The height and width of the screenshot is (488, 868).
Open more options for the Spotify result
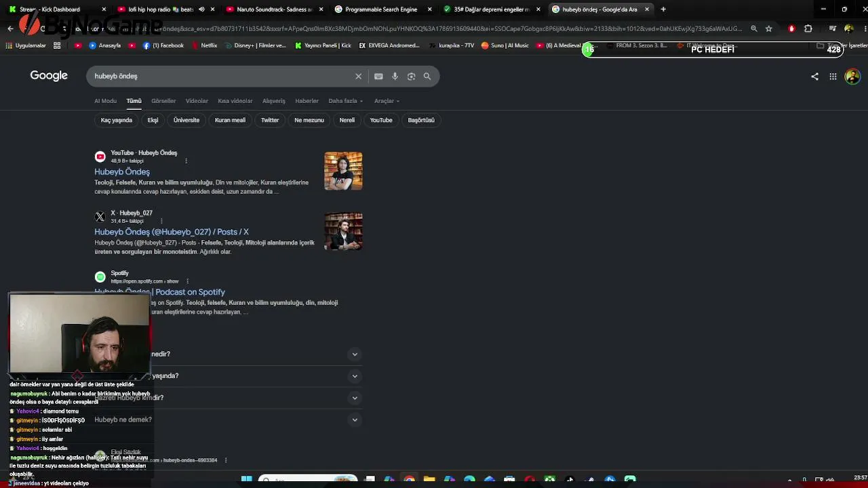coord(187,281)
